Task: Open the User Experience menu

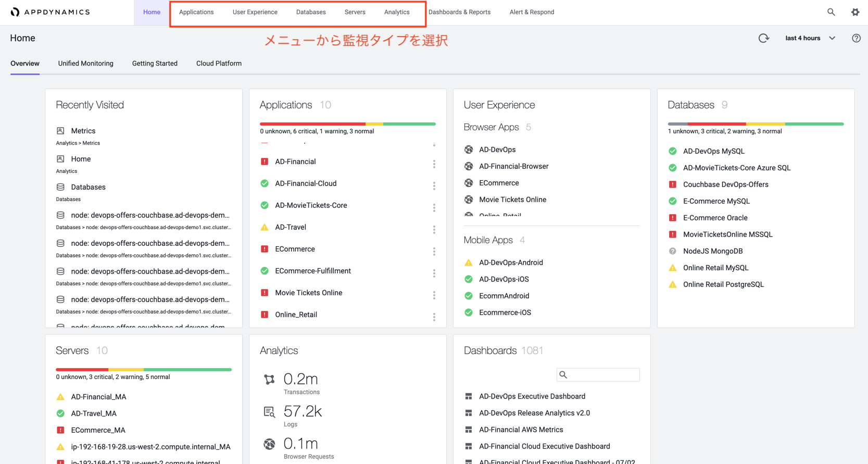Action: click(x=255, y=12)
